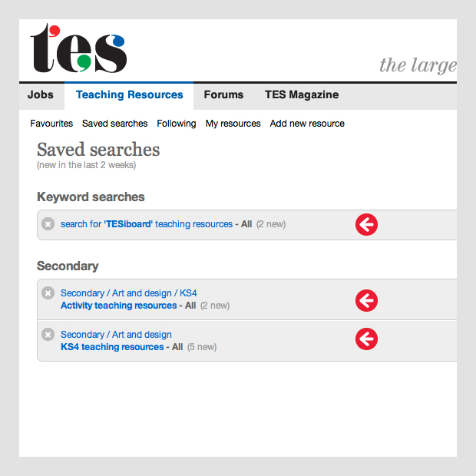Go to the Following section
Image resolution: width=476 pixels, height=476 pixels.
[x=177, y=124]
